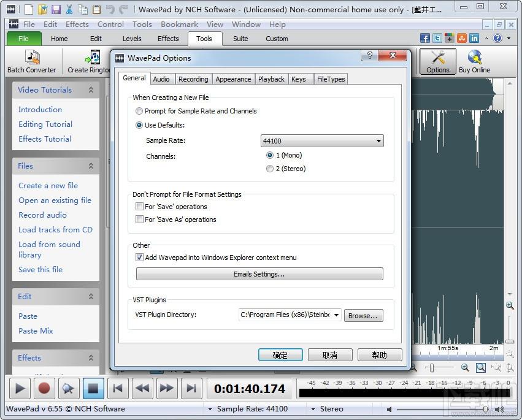The image size is (522, 420).
Task: Click Load tracks from CD link
Action: tap(55, 230)
